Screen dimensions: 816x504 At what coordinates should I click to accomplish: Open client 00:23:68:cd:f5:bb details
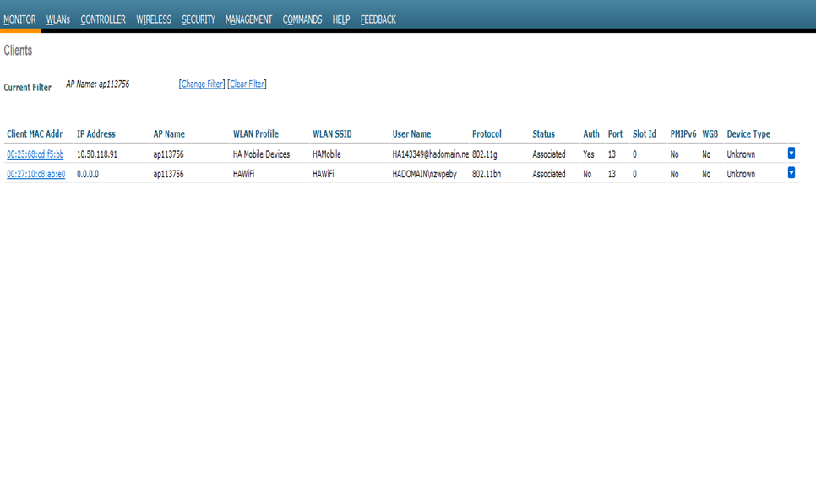[x=35, y=154]
